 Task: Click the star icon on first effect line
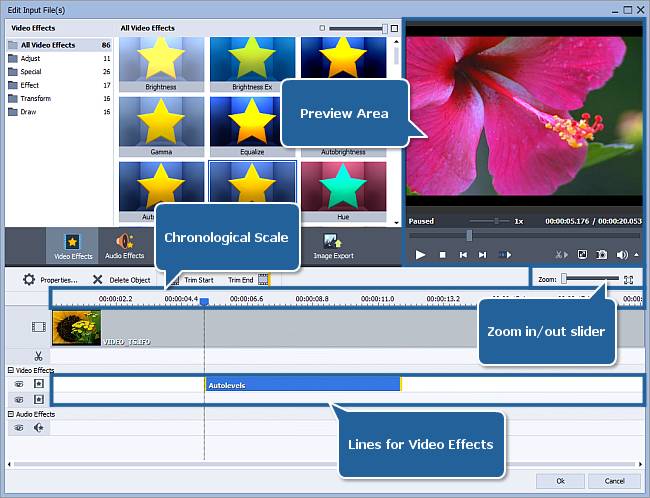click(x=39, y=384)
